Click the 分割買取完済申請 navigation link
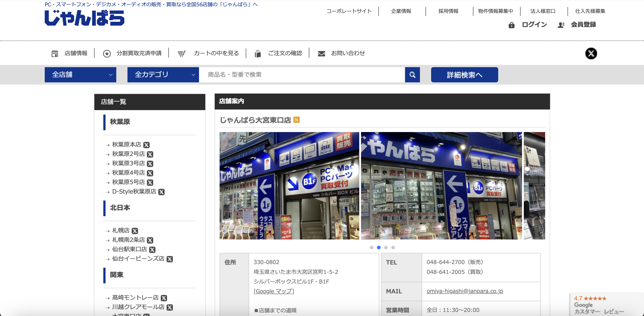 pyautogui.click(x=139, y=53)
